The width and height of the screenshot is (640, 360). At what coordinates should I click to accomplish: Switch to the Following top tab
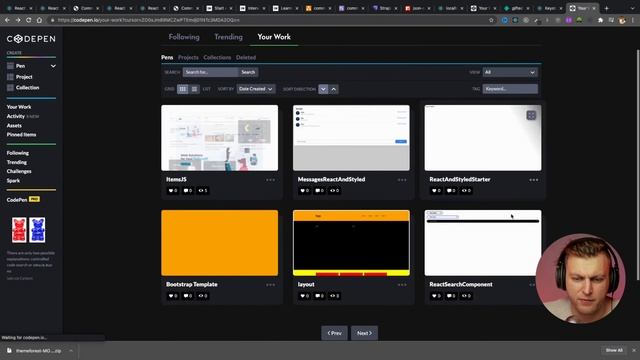[184, 37]
